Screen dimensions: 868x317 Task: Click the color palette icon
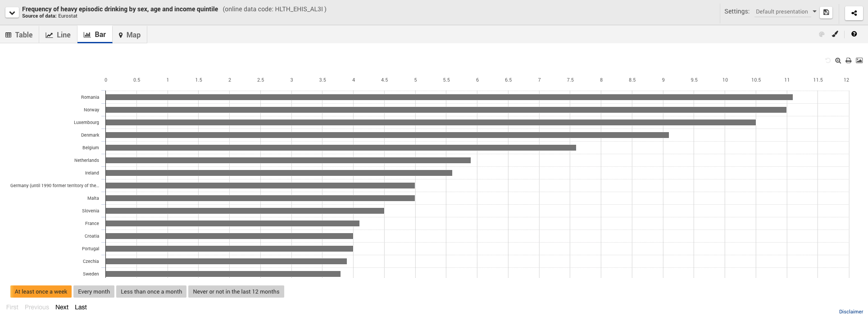pyautogui.click(x=822, y=34)
